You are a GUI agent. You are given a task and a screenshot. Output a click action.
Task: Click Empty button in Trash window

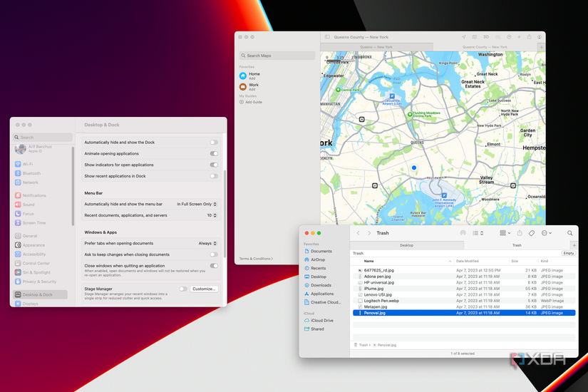(569, 253)
